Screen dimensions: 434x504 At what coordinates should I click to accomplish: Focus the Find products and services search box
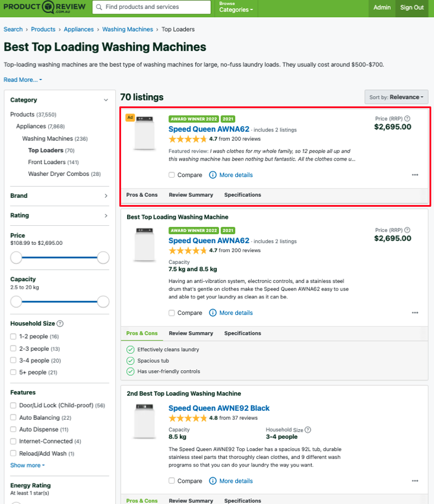[151, 7]
